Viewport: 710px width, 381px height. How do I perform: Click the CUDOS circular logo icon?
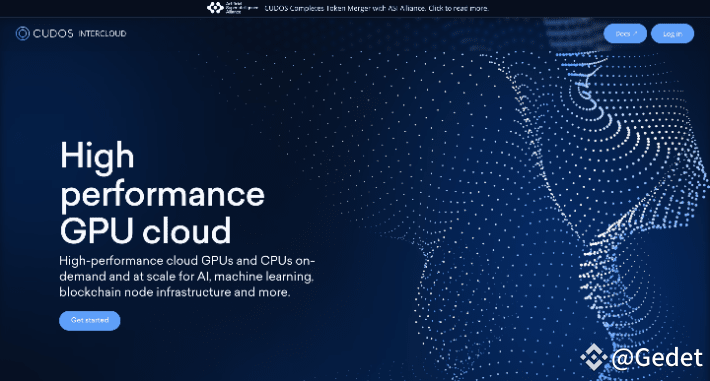[x=23, y=34]
